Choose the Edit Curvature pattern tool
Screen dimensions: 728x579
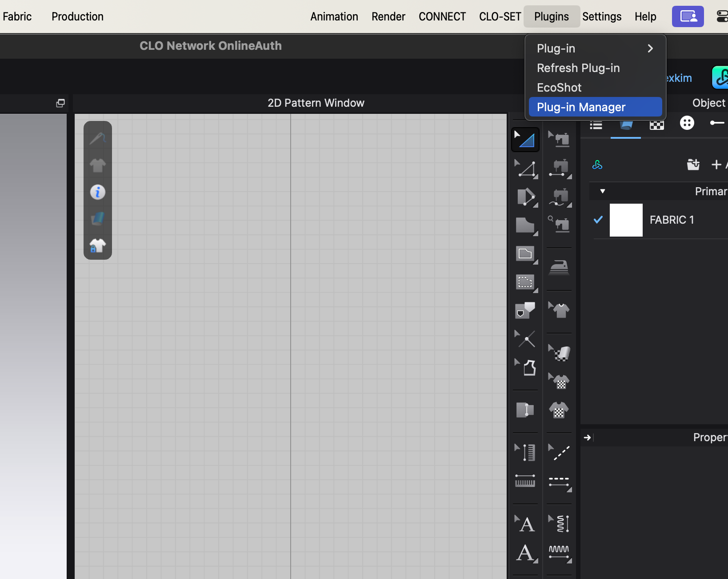click(526, 197)
